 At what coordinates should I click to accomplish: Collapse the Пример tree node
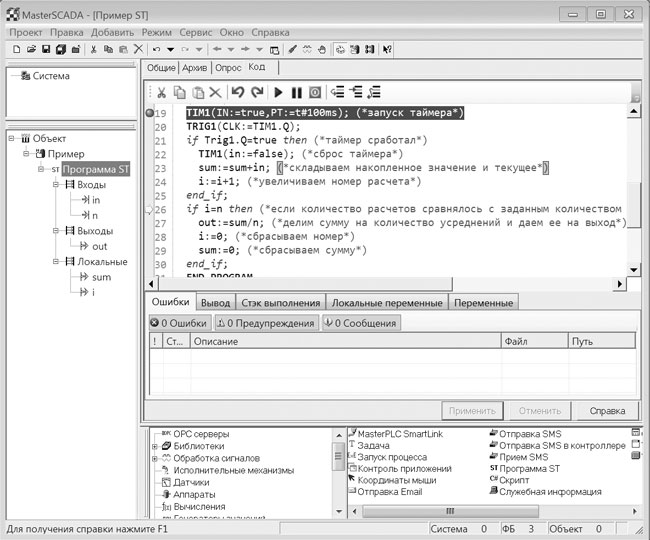pyautogui.click(x=26, y=154)
